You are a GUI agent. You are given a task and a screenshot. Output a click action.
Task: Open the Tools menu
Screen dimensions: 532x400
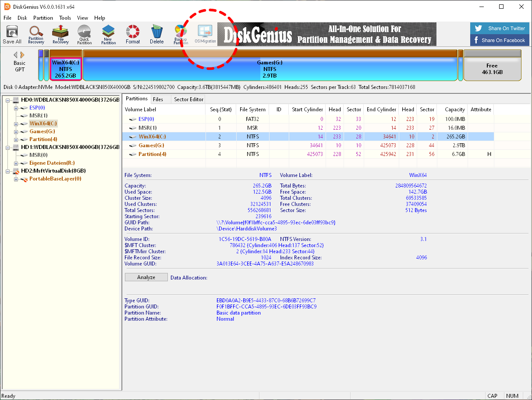[x=65, y=18]
